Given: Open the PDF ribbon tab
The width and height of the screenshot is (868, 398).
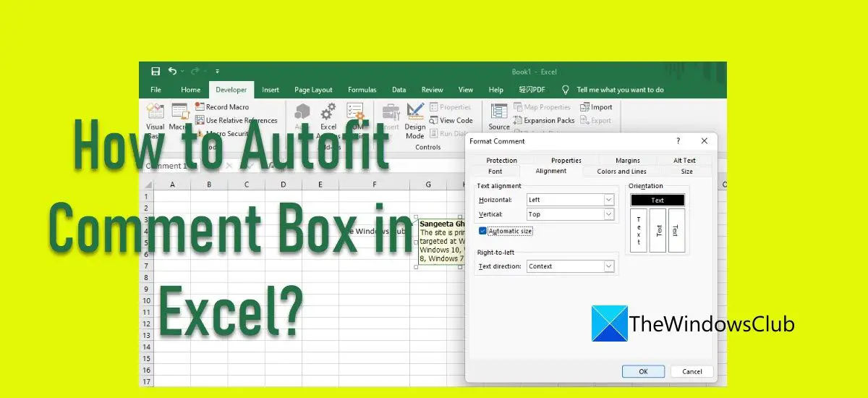Looking at the screenshot, I should point(532,90).
